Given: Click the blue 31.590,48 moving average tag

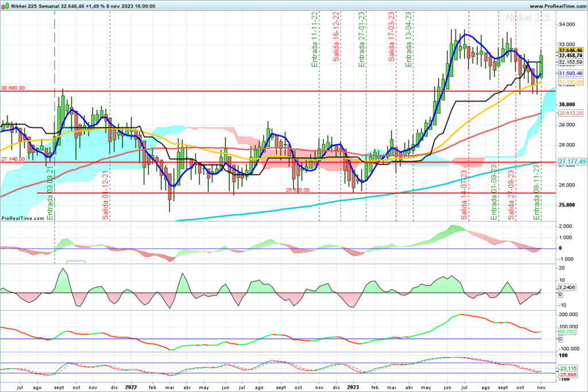Looking at the screenshot, I should 570,73.
